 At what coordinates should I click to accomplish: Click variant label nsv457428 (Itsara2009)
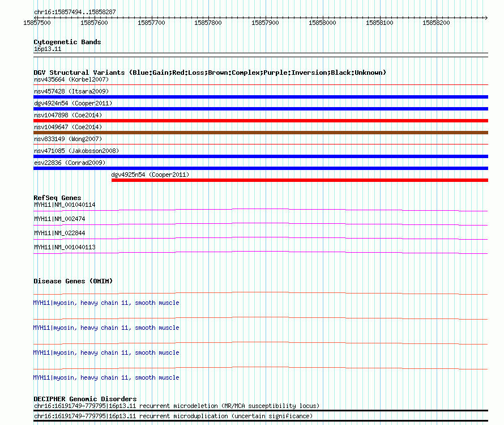tap(71, 91)
